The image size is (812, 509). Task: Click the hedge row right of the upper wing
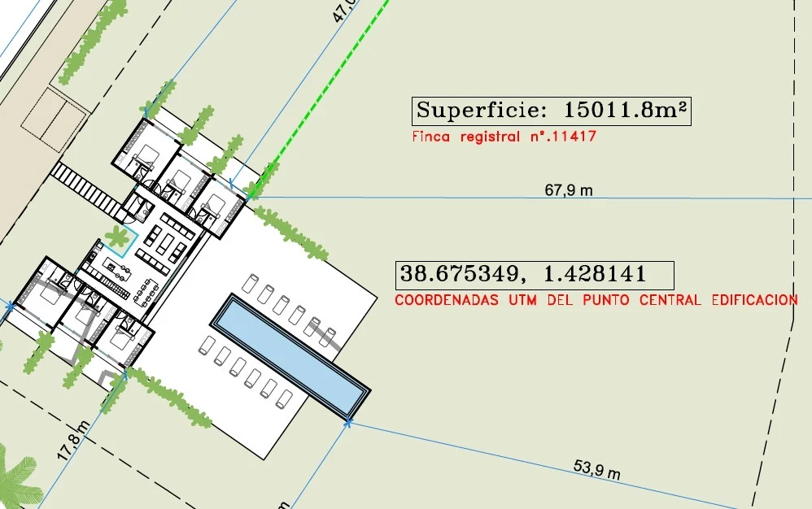point(290,232)
